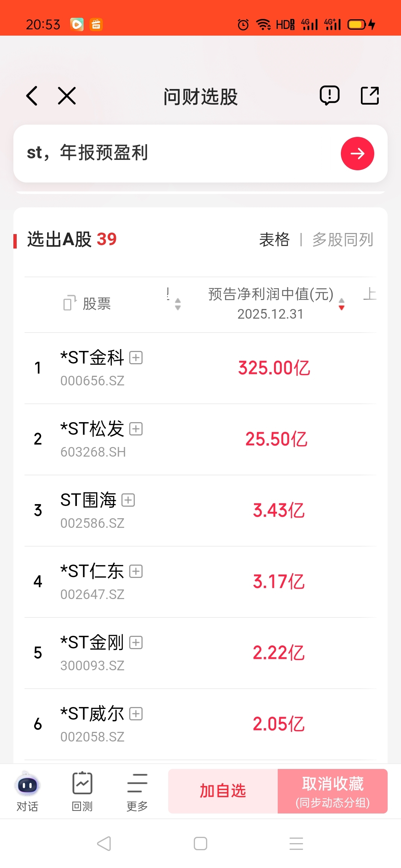Tap the copy icon beside 股票 header
Image resolution: width=401 pixels, height=868 pixels.
(x=69, y=303)
